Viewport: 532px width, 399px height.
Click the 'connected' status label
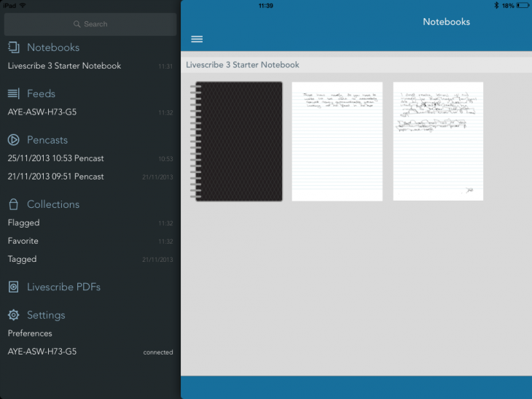158,352
